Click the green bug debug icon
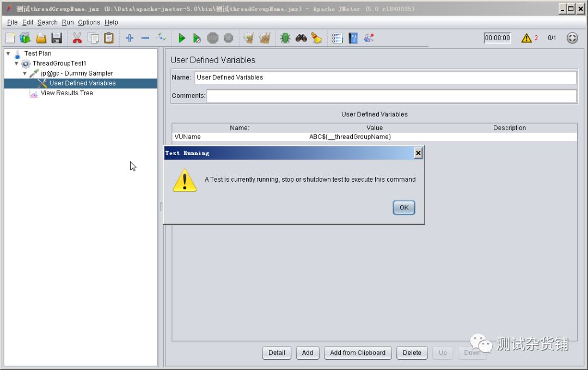This screenshot has height=370, width=588. (285, 38)
